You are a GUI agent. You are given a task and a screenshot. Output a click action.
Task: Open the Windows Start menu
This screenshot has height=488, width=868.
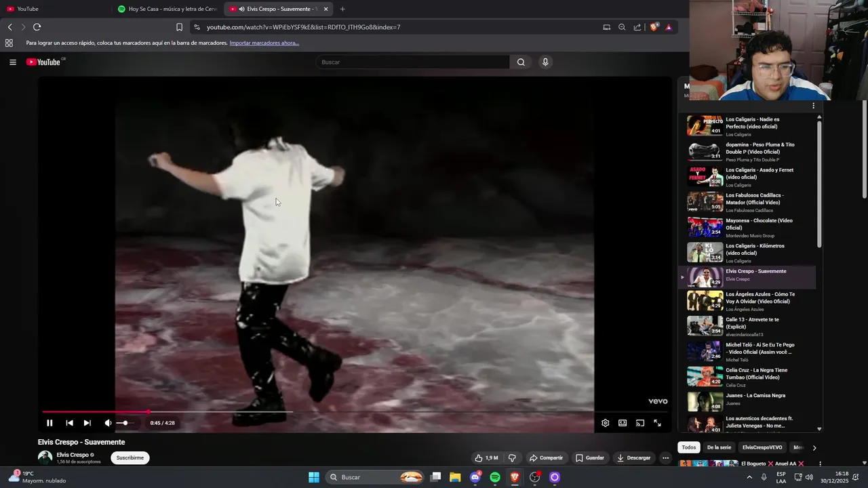[x=314, y=477]
